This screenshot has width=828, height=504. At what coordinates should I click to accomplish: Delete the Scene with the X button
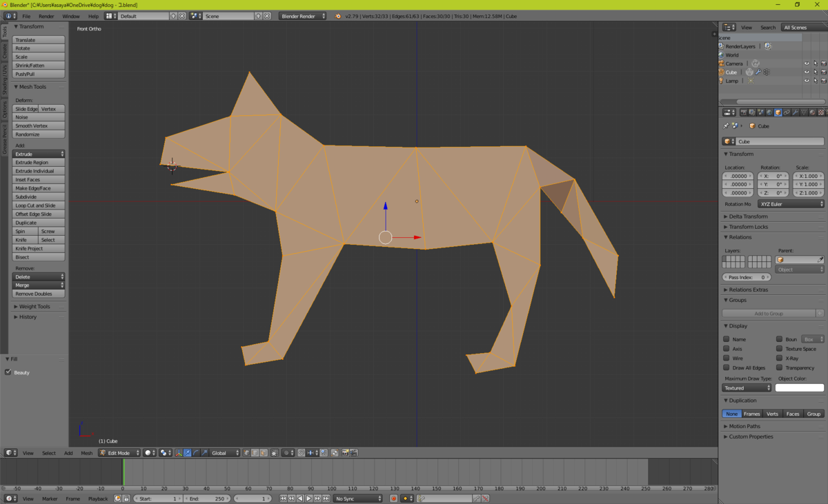267,16
